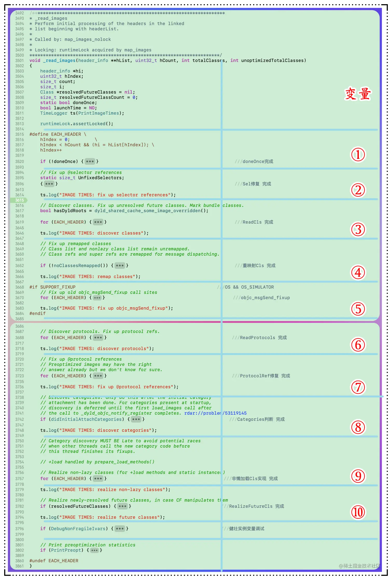Expand folded if (resolvedFutureClasses) block
Viewport: 392px width, 580px height.
(123, 506)
